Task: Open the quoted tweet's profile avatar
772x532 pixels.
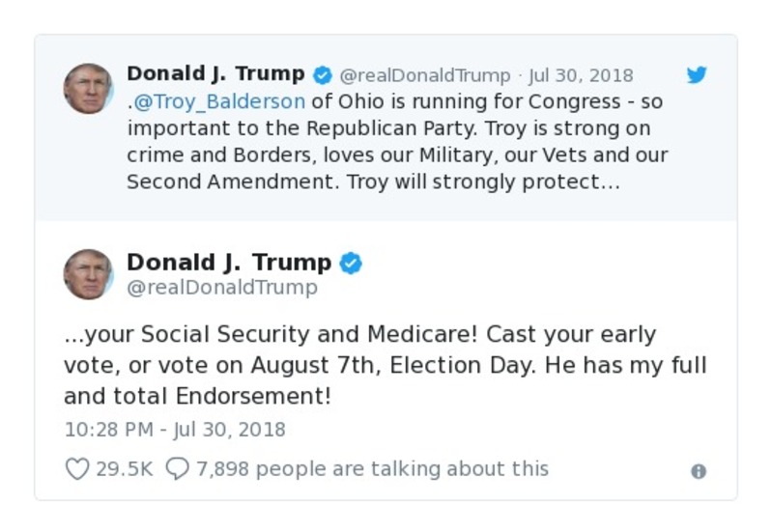Action: (89, 90)
